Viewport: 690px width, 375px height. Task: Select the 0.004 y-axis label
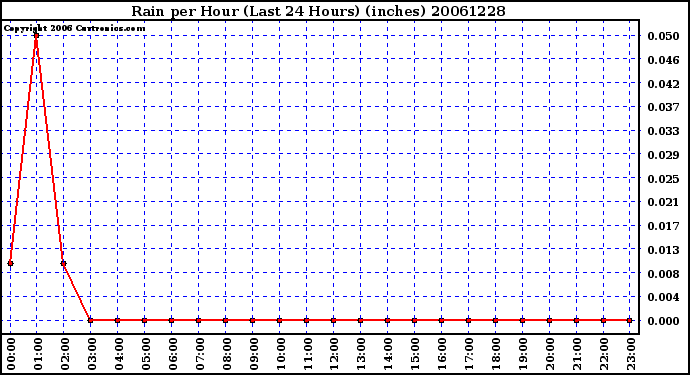(663, 297)
